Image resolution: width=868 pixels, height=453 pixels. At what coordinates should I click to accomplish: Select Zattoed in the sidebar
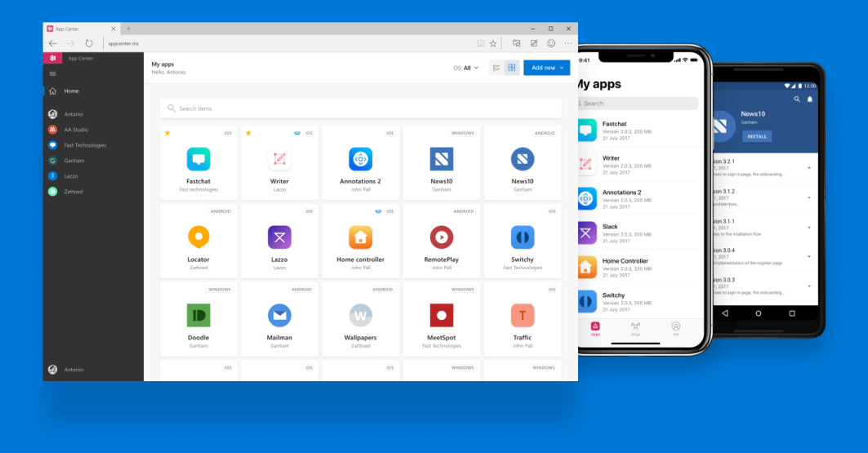[x=93, y=191]
